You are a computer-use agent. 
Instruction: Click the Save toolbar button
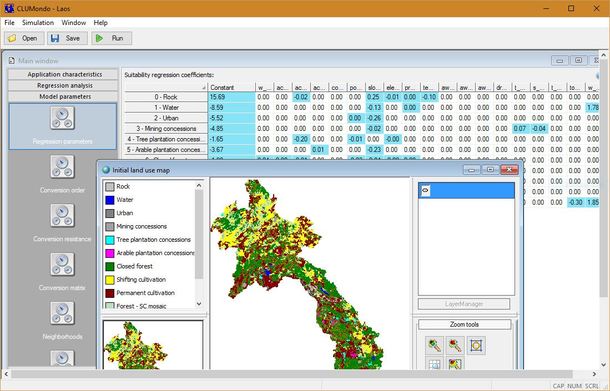pos(67,38)
